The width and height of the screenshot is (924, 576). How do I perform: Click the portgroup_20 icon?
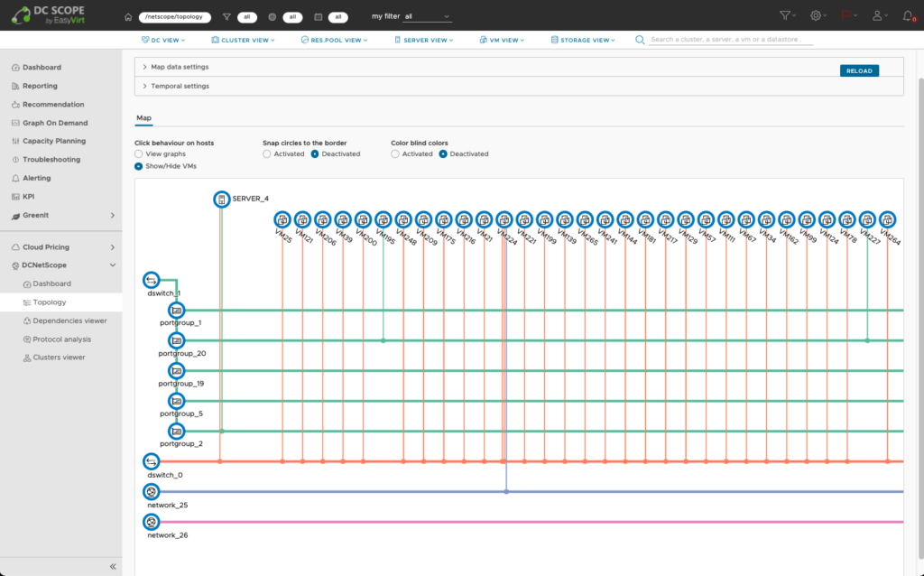[x=177, y=339]
